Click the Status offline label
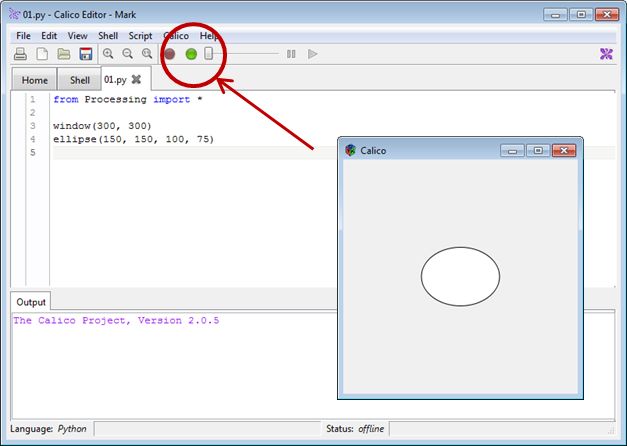Viewport: 627px width, 446px height. pos(355,429)
